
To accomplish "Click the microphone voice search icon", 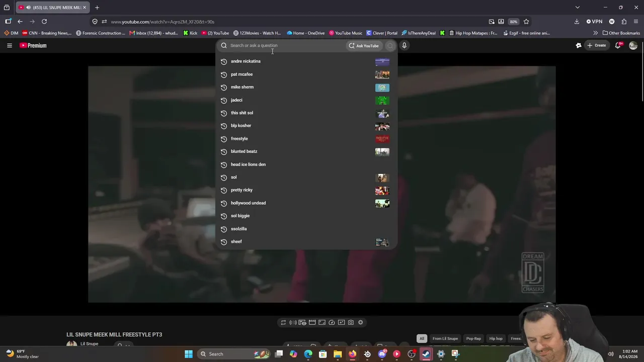I will (x=404, y=45).
